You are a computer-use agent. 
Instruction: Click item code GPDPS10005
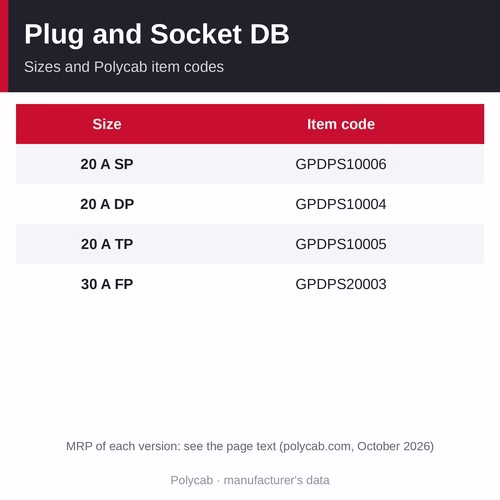click(341, 244)
